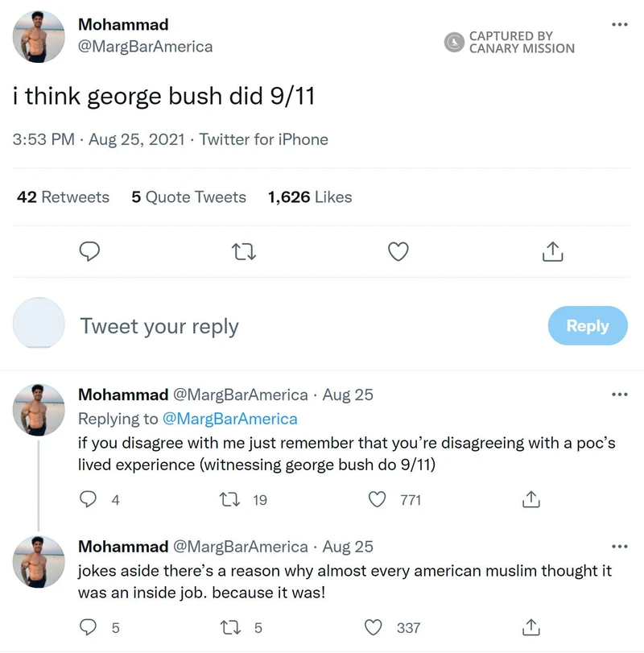Open the @MargBarAmerica mention link
The width and height of the screenshot is (644, 653).
(229, 419)
